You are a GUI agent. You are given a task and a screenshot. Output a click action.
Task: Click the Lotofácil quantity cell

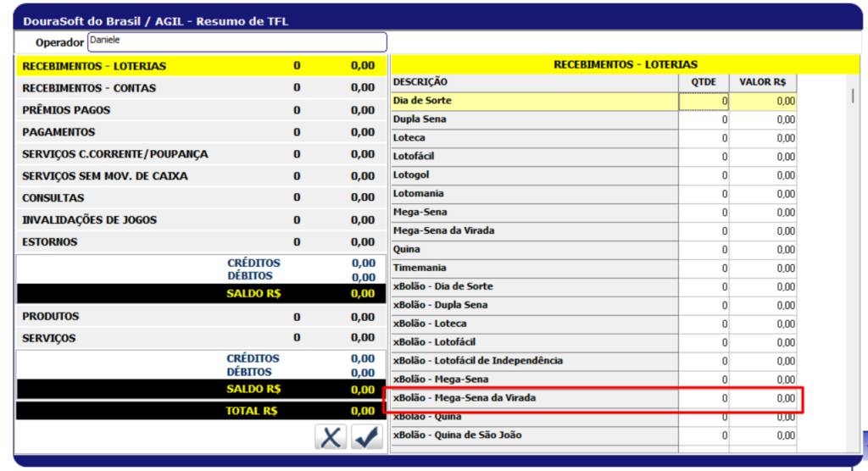704,157
